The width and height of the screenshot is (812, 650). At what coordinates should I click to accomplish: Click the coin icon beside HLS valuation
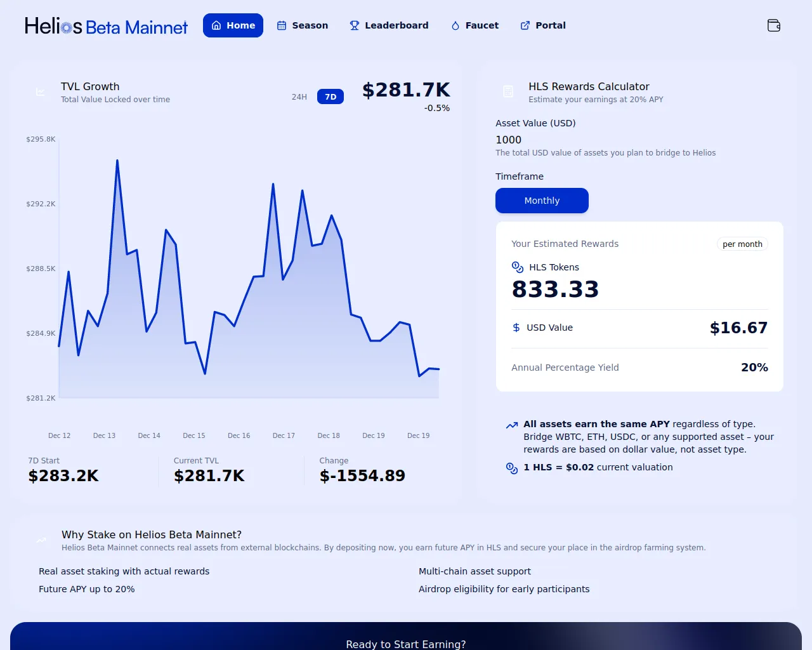[x=512, y=468]
